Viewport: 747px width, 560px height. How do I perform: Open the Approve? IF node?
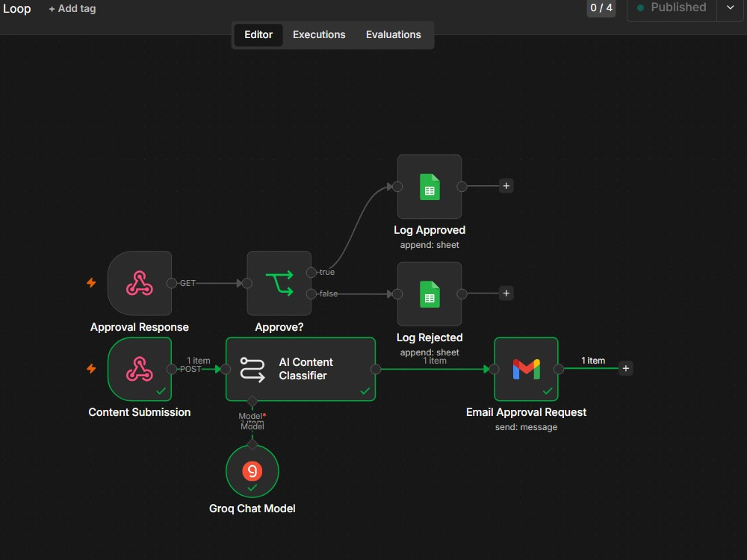click(x=279, y=283)
